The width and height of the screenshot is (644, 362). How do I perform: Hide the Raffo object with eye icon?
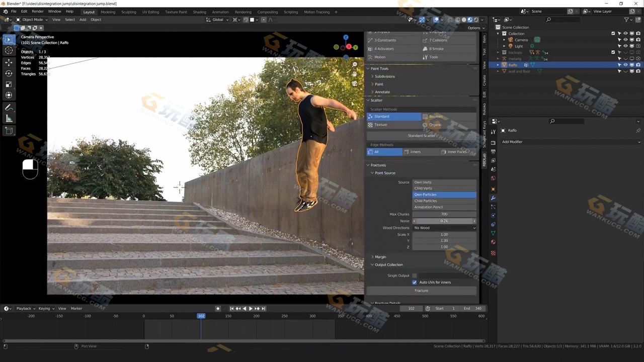click(x=625, y=65)
